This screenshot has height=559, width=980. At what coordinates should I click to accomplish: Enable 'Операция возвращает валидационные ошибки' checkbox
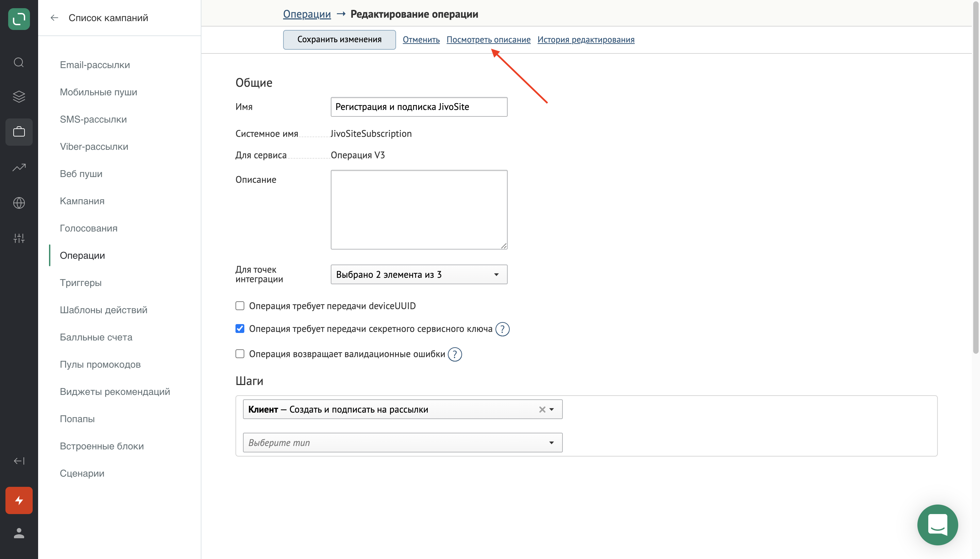pos(240,354)
